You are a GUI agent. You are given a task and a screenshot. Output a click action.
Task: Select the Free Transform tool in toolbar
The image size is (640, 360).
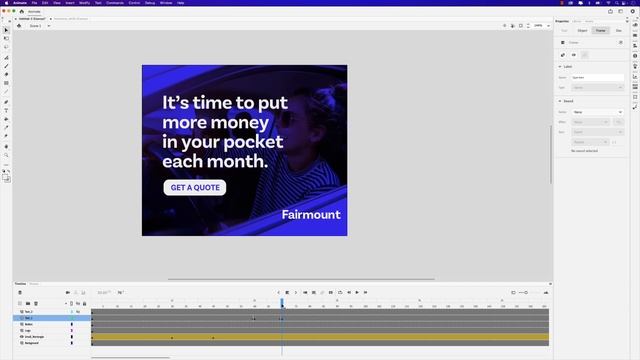(6, 38)
